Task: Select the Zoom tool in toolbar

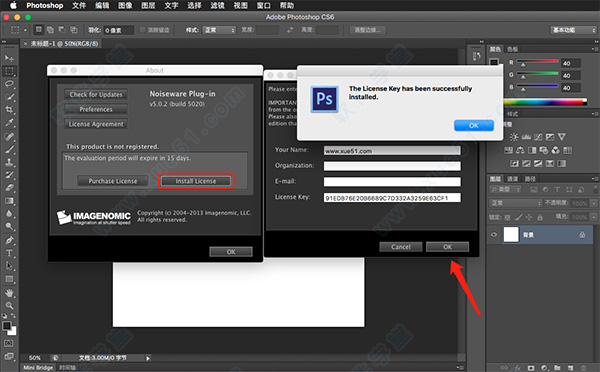Action: pyautogui.click(x=9, y=305)
